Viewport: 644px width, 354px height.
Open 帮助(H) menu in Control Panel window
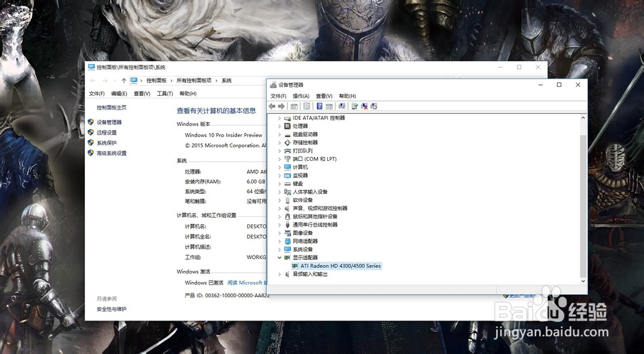pos(187,93)
